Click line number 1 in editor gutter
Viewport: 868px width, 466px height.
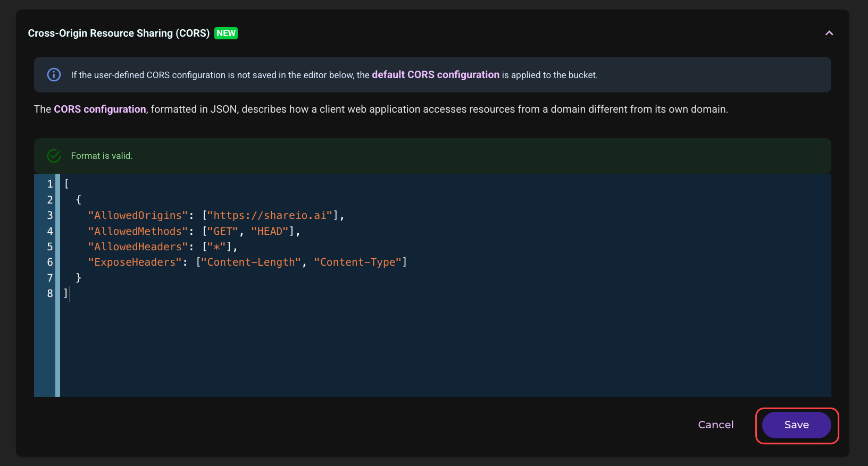(x=50, y=184)
